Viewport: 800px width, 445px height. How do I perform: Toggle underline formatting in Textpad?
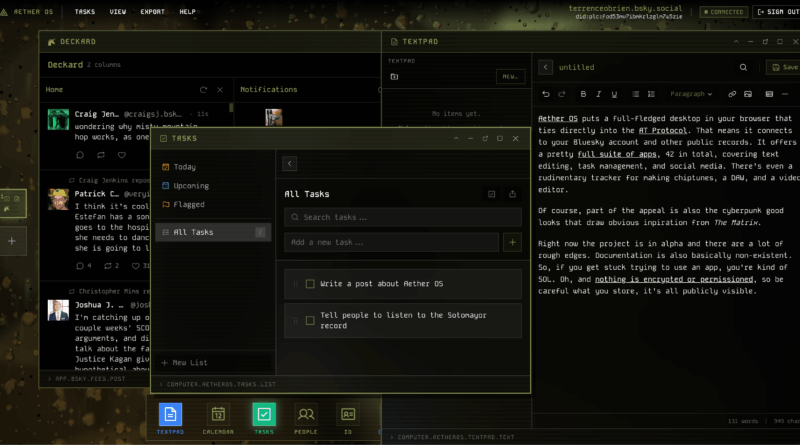tap(614, 94)
